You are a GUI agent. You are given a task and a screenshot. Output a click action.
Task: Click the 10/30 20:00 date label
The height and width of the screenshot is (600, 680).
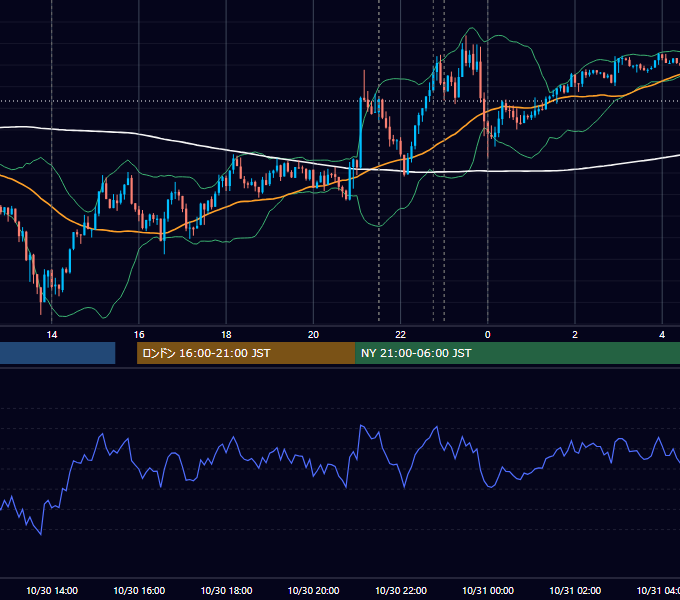click(x=314, y=590)
